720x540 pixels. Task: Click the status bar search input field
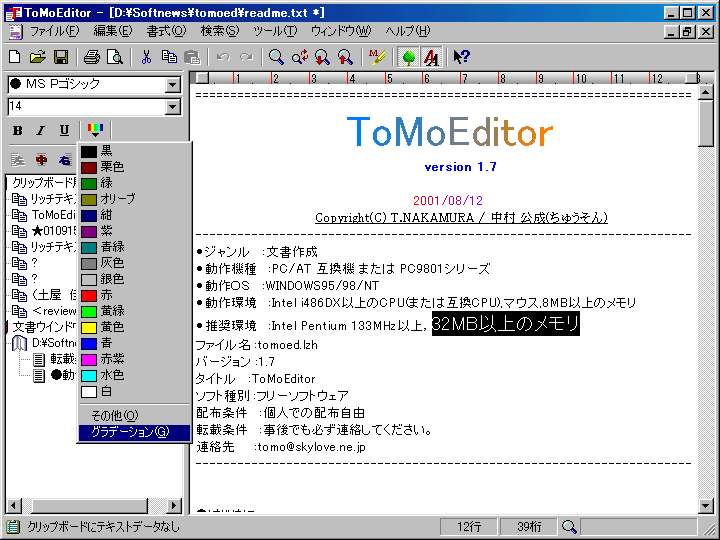[x=638, y=527]
